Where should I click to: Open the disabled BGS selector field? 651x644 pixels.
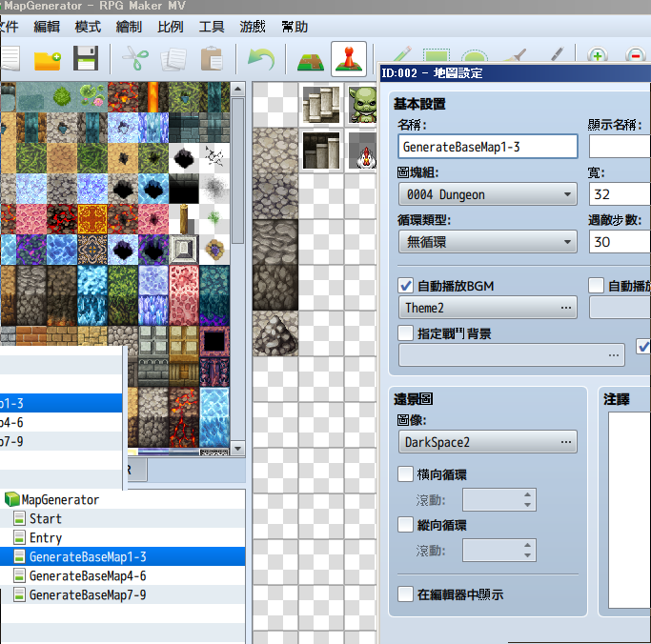pos(620,308)
